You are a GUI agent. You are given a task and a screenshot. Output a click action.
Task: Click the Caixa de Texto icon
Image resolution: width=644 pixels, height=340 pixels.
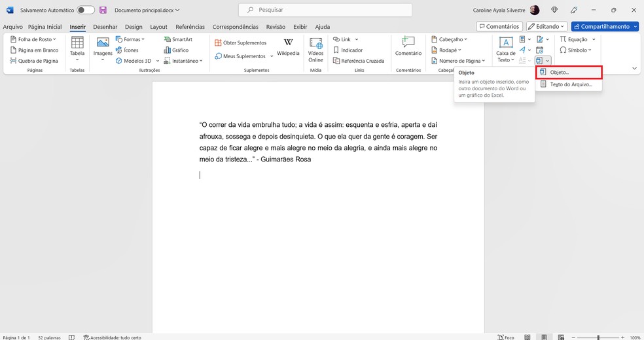(506, 42)
